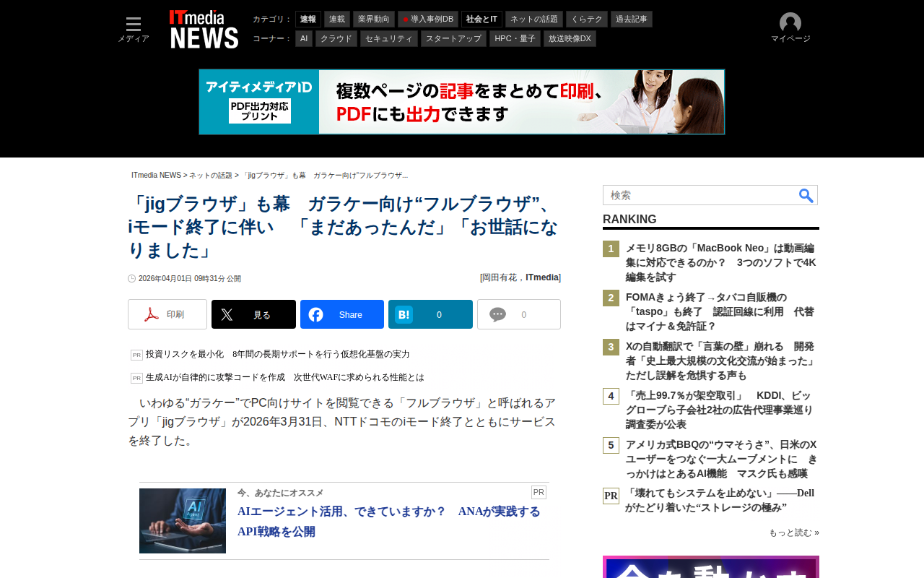Open 社会とIT category
The height and width of the screenshot is (578, 924).
[x=482, y=20]
